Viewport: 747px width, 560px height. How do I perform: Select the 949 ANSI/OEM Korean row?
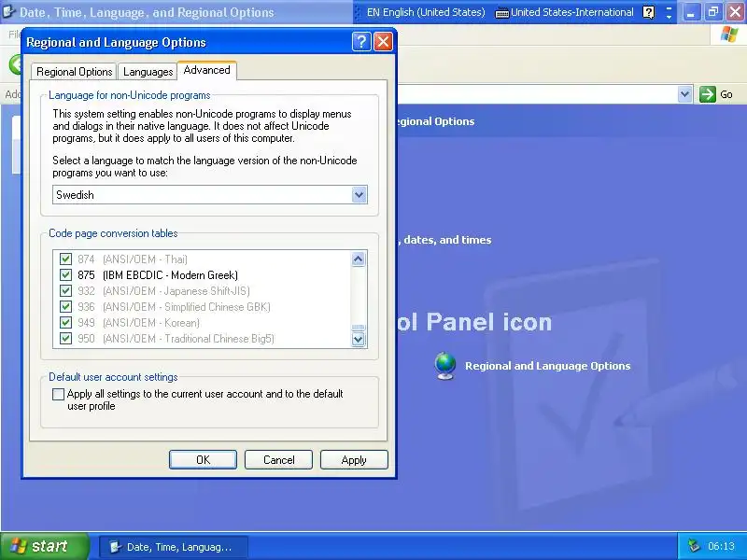[138, 322]
